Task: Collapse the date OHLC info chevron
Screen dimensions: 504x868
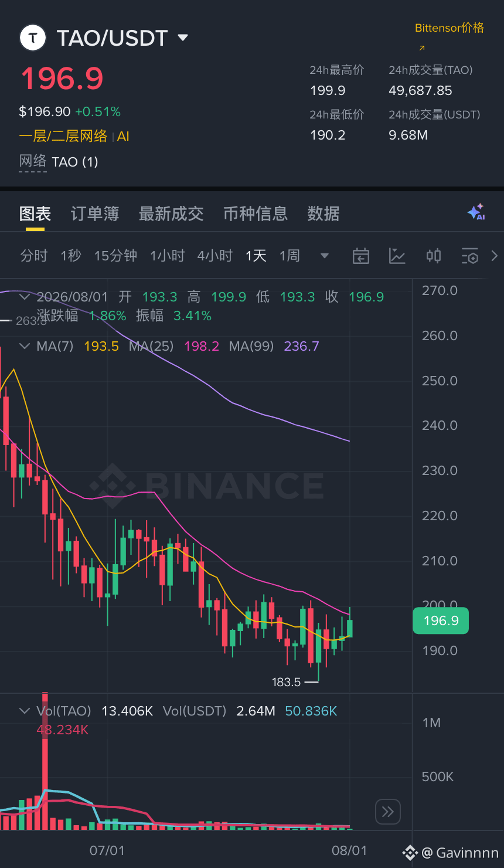Action: point(25,297)
